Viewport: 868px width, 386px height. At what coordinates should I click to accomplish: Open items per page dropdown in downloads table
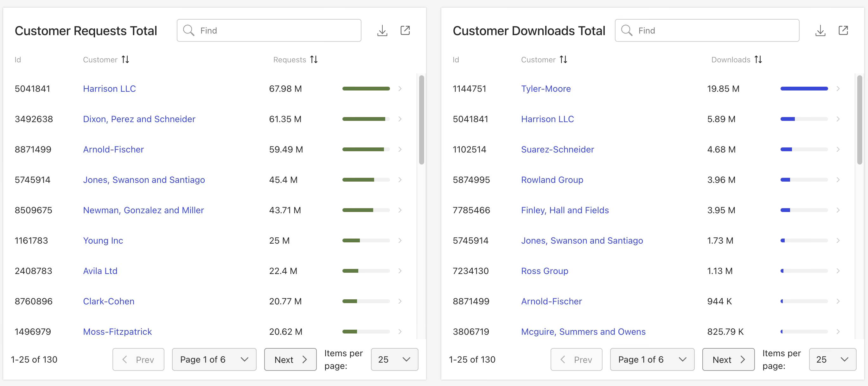coord(832,359)
